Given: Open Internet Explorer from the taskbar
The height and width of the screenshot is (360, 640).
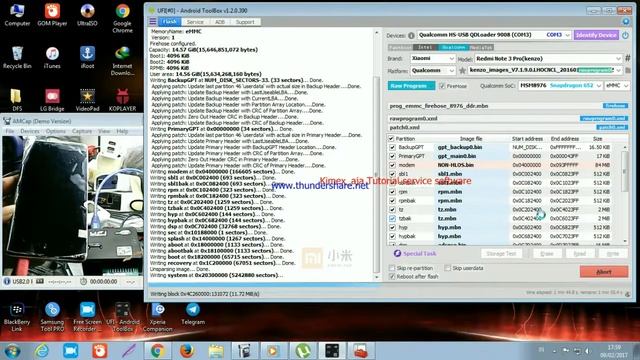Looking at the screenshot, I should coord(42,351).
